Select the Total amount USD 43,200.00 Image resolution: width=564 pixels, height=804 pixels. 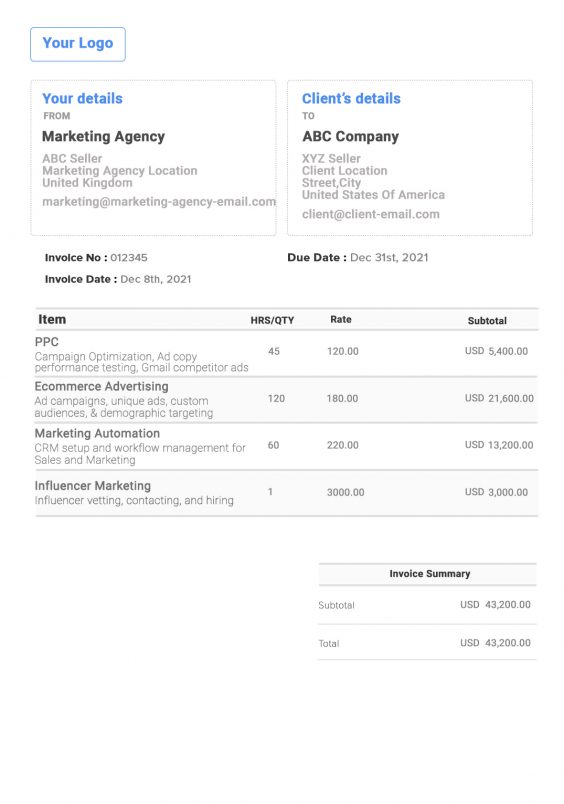(x=495, y=643)
